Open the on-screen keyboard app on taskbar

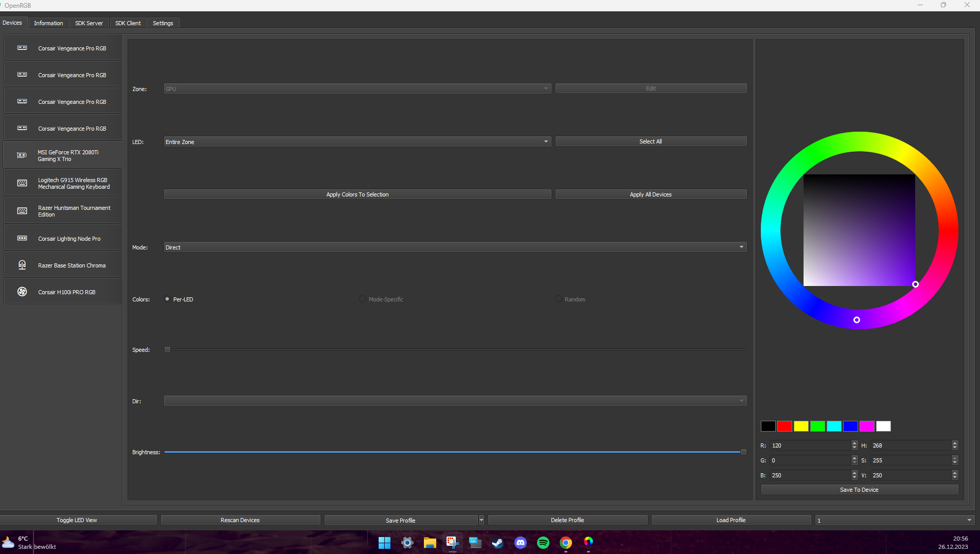475,543
